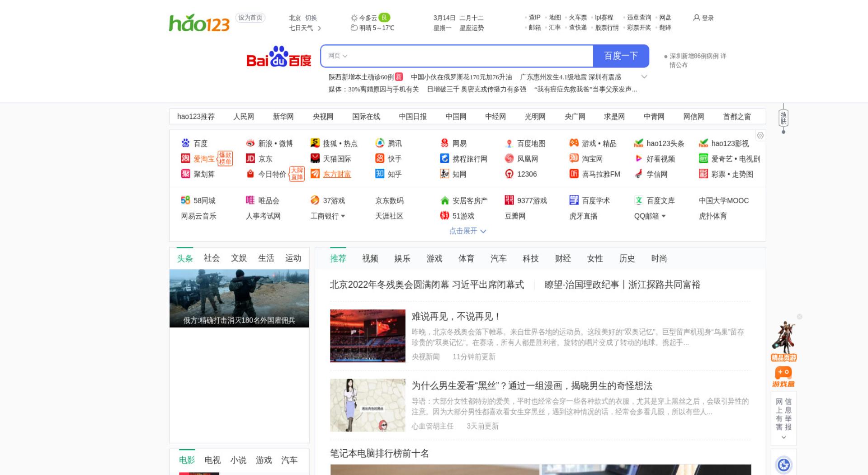Open the 首都之窗 link
The height and width of the screenshot is (475, 868).
click(736, 116)
